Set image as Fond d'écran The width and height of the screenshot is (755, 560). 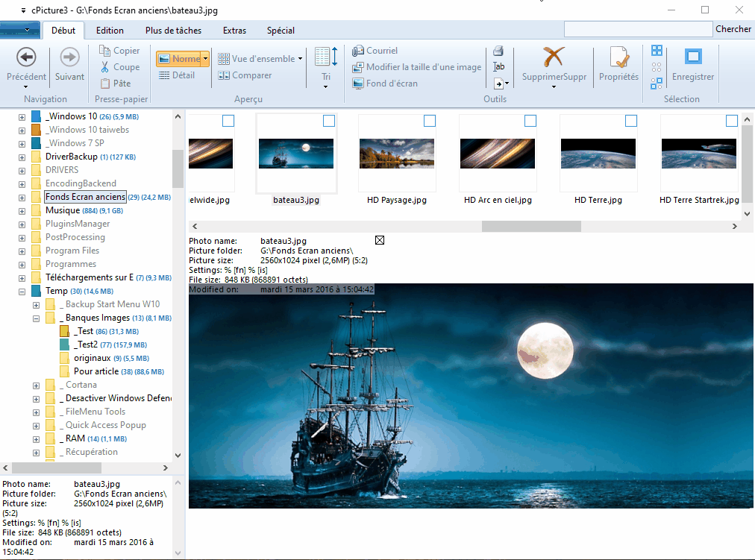(x=385, y=84)
